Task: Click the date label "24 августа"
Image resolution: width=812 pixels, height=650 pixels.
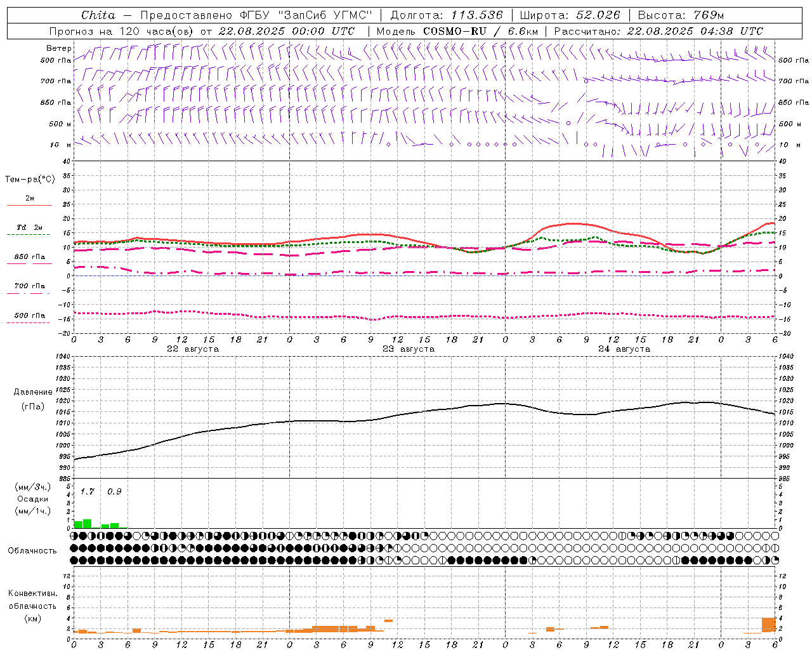Action: click(x=624, y=349)
